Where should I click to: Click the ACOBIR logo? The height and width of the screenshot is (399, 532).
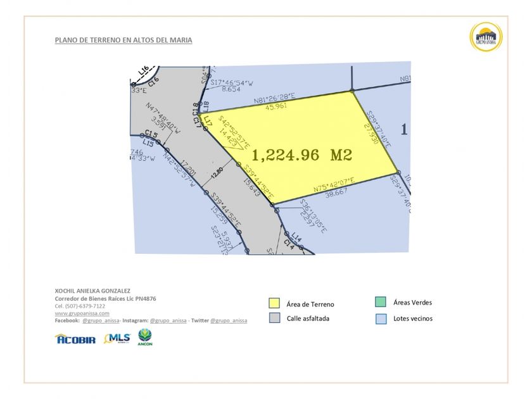click(75, 339)
